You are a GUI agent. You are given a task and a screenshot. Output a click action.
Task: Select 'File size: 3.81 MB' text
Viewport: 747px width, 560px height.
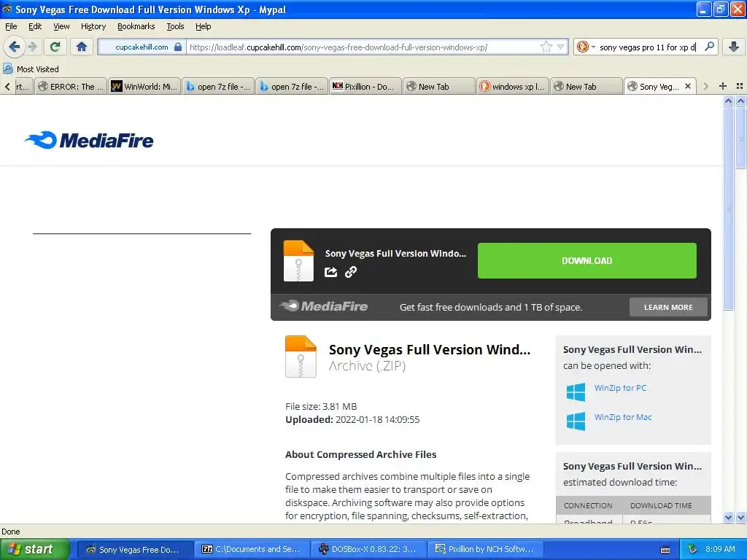tap(321, 406)
